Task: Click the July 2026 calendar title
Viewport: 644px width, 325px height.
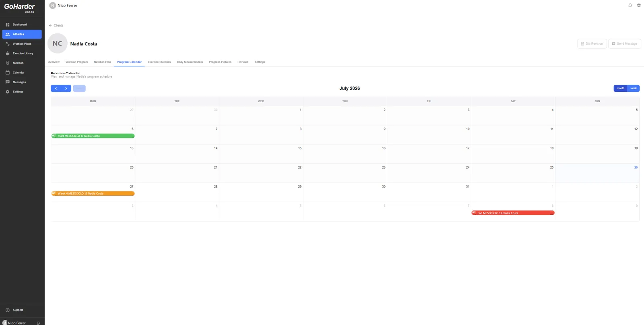Action: [349, 88]
